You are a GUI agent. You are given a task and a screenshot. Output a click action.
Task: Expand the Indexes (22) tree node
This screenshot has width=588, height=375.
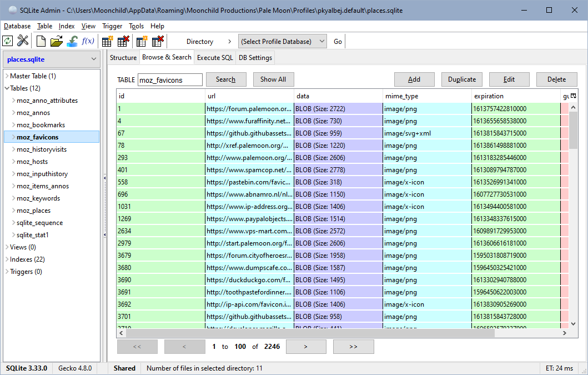coord(7,259)
